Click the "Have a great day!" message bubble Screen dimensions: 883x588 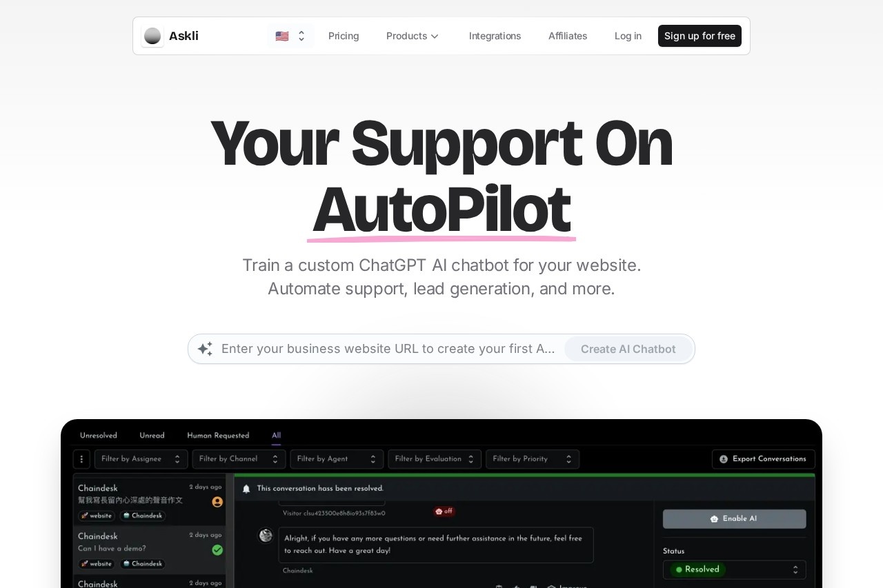[436, 545]
